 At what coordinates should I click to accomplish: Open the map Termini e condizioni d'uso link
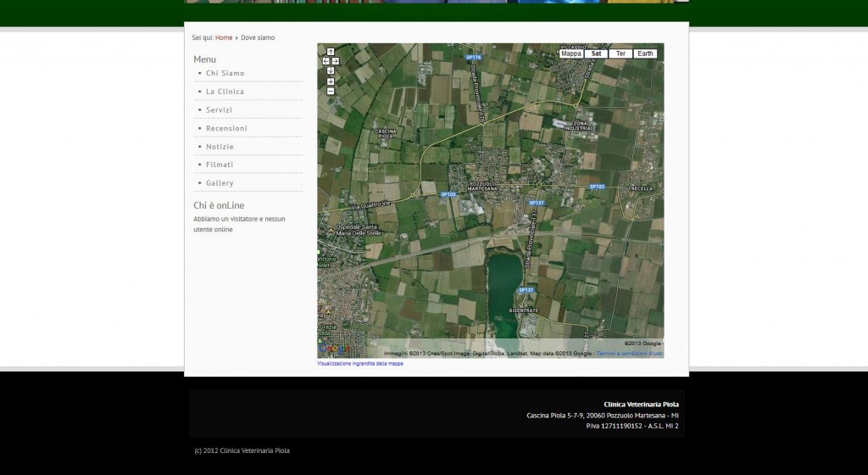tap(630, 353)
